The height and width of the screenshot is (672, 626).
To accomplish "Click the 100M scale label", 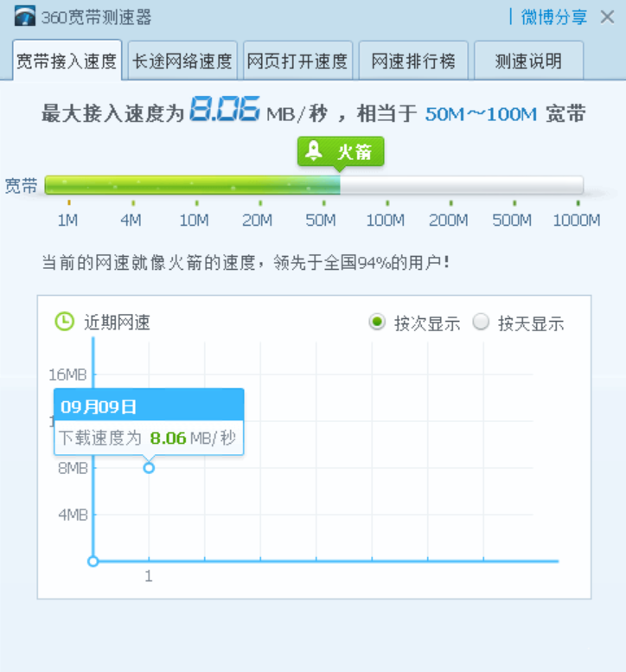I will 386,221.
